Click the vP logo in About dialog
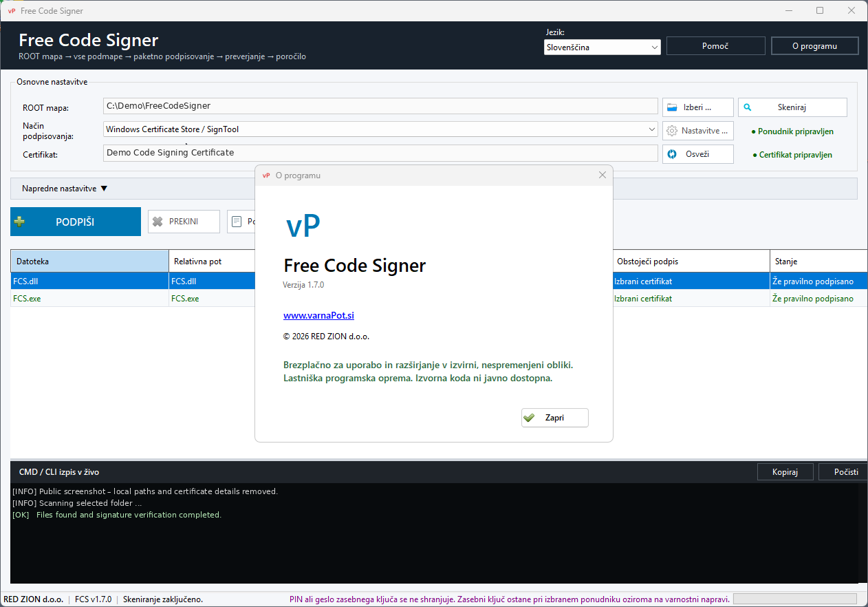This screenshot has width=868, height=607. pos(303,226)
